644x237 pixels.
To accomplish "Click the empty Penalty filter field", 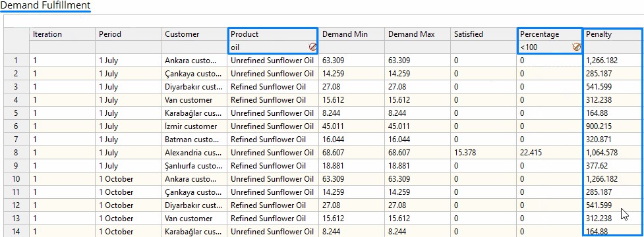I will tap(613, 47).
